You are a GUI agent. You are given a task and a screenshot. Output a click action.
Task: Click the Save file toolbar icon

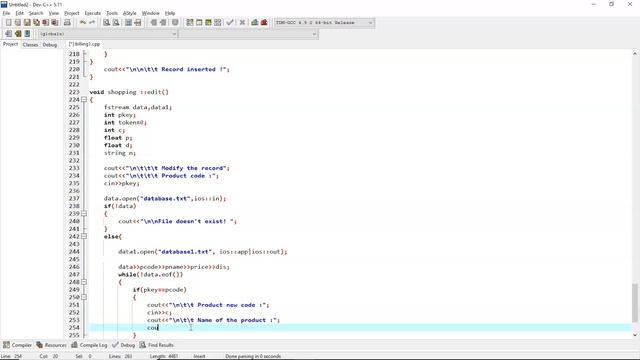[x=27, y=22]
